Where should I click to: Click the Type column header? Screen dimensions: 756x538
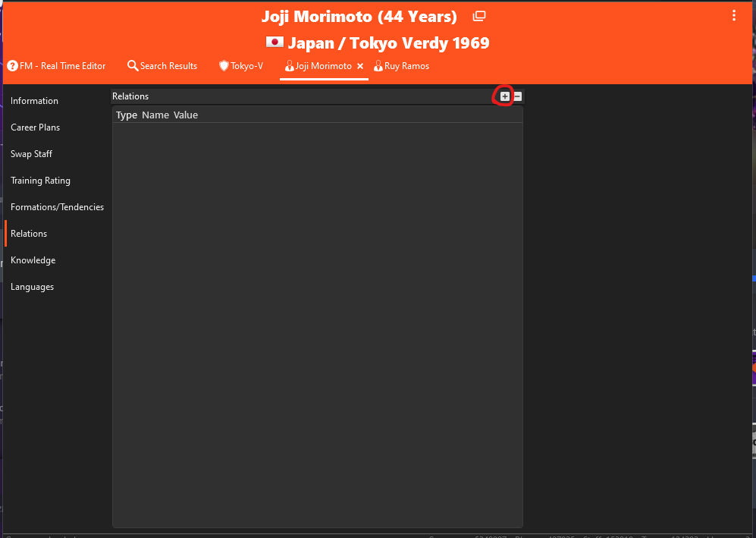point(127,115)
